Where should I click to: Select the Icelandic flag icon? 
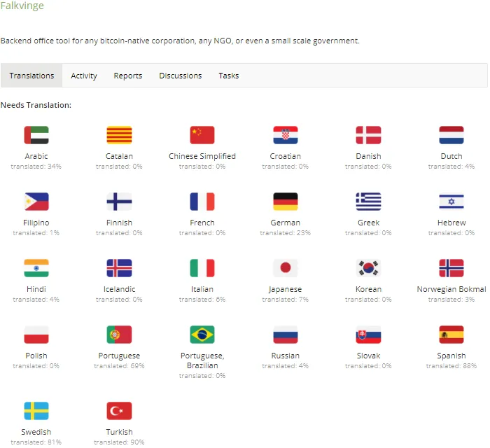[x=119, y=268]
